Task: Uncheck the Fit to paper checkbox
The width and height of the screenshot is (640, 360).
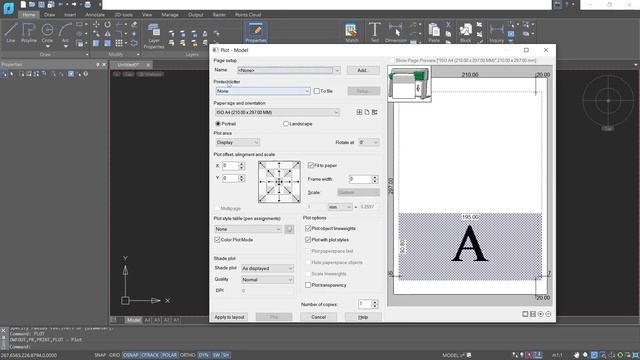Action: pyautogui.click(x=311, y=165)
